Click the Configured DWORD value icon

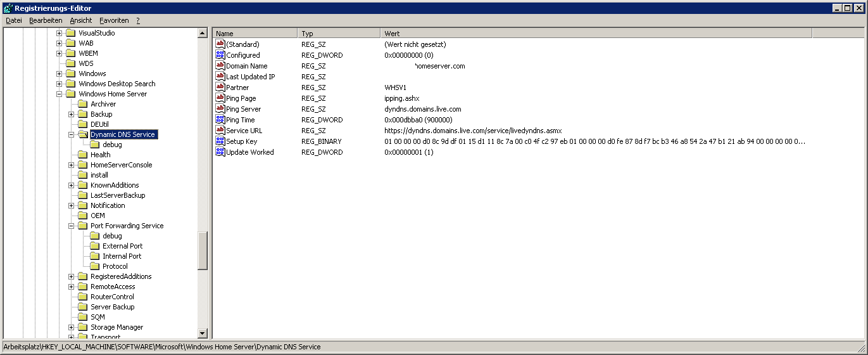[220, 55]
